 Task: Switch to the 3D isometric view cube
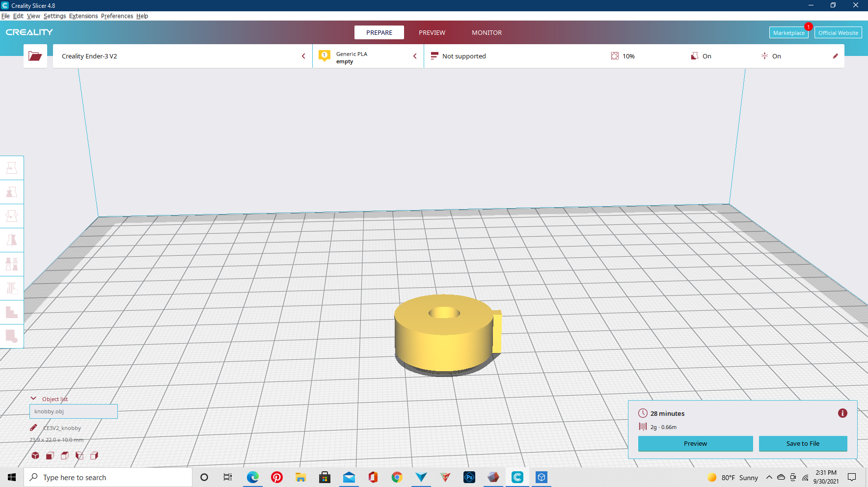click(35, 456)
